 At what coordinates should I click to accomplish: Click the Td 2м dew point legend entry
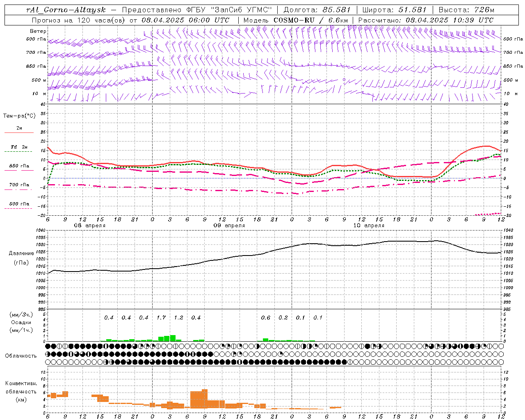coord(19,147)
